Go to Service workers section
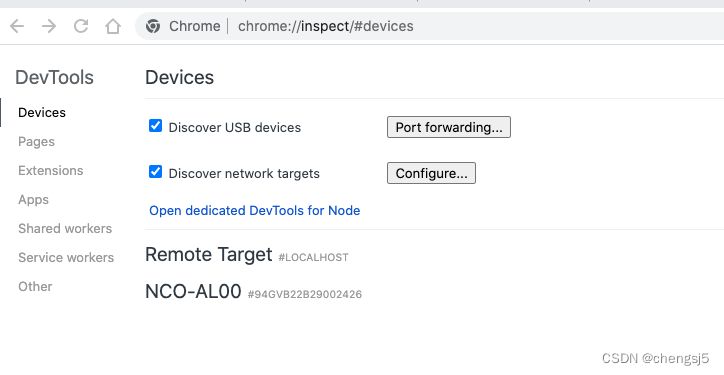This screenshot has width=724, height=375. pos(66,258)
